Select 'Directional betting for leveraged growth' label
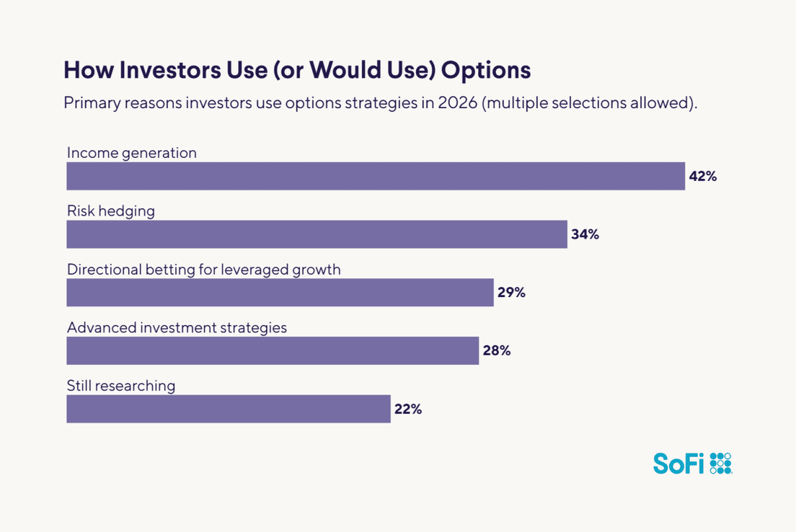 click(x=204, y=269)
